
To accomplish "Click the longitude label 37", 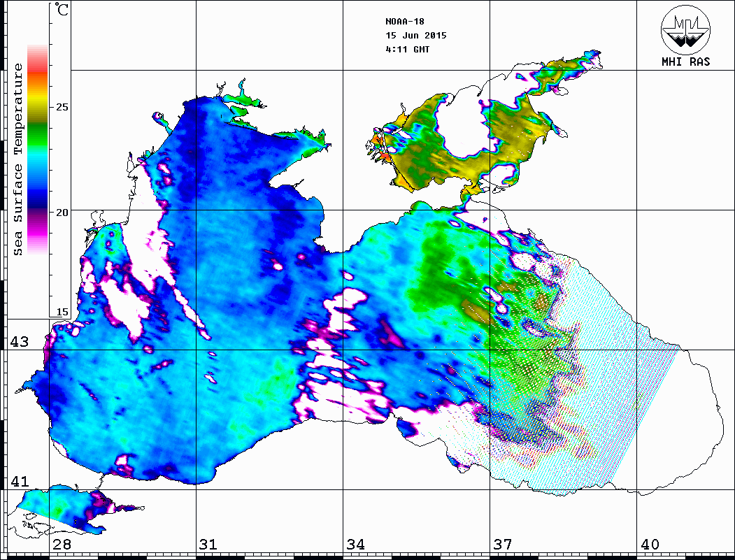I will (503, 545).
